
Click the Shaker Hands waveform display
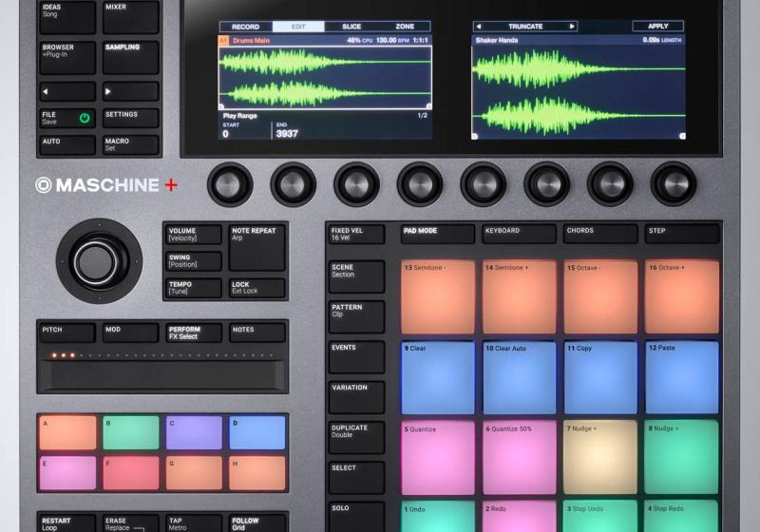pos(579,92)
